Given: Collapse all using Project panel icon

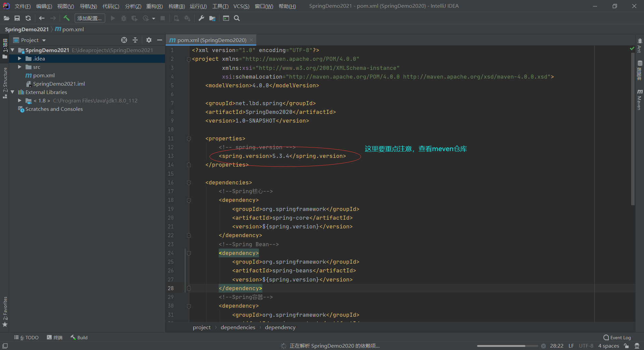Looking at the screenshot, I should (135, 40).
